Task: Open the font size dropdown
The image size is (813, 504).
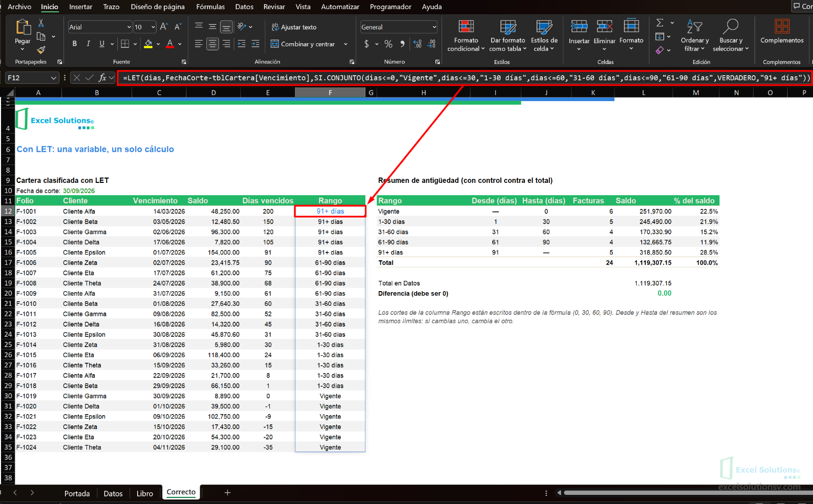Action: click(x=153, y=27)
